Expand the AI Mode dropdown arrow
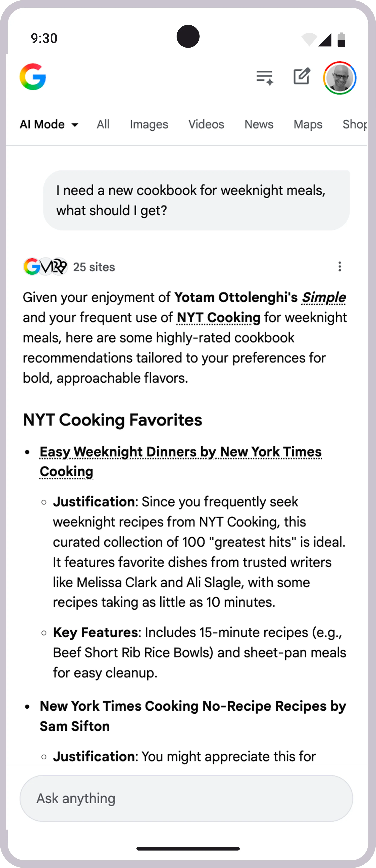376x868 pixels. pyautogui.click(x=75, y=125)
